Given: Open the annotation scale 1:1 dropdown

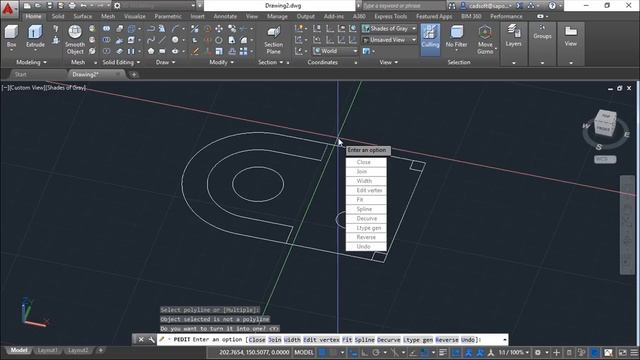Looking at the screenshot, I should (513, 353).
